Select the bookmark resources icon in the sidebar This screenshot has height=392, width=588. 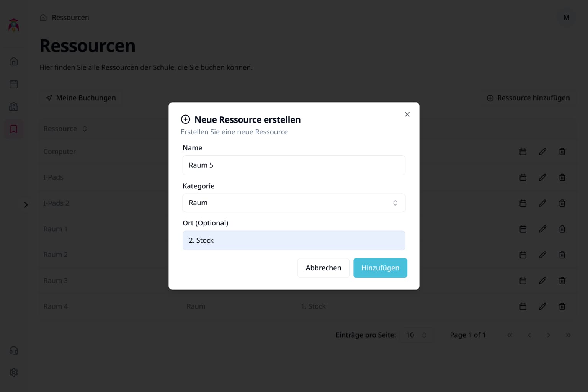[14, 129]
